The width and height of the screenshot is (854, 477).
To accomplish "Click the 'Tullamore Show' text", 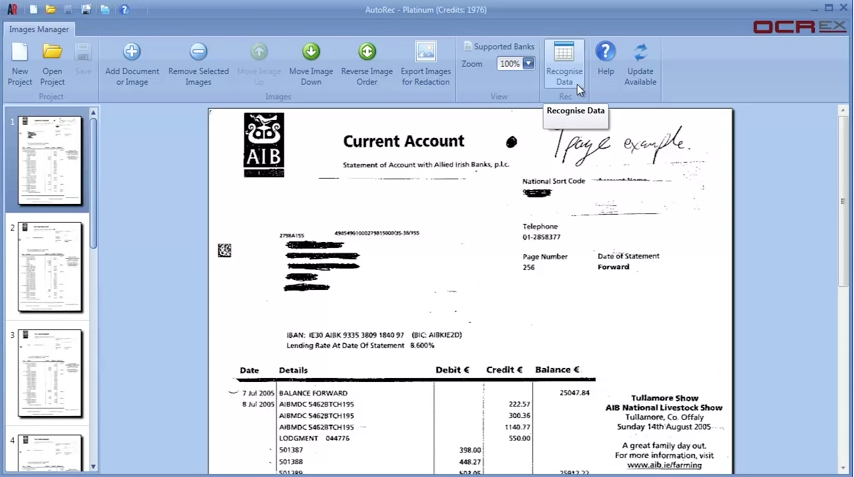I will coord(664,398).
